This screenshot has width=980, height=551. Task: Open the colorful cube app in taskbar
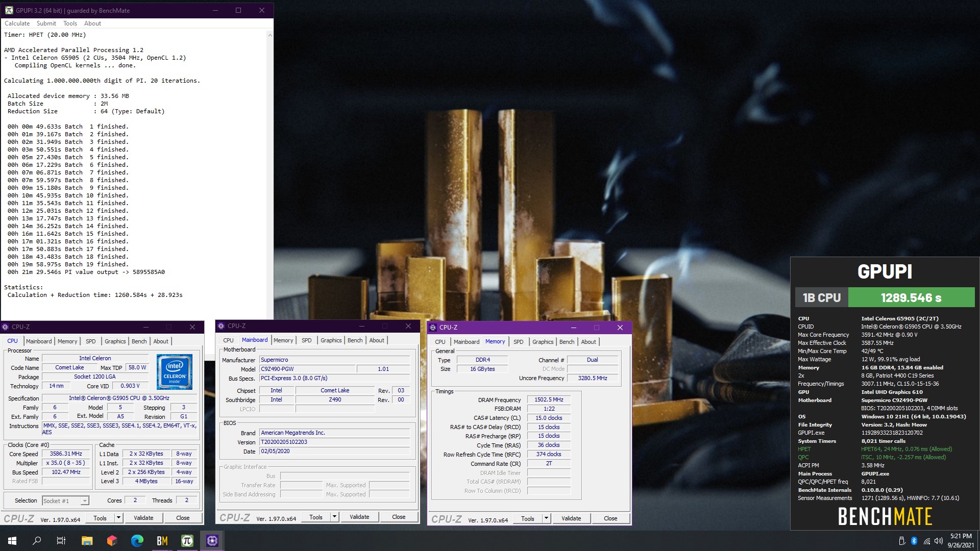(112, 541)
